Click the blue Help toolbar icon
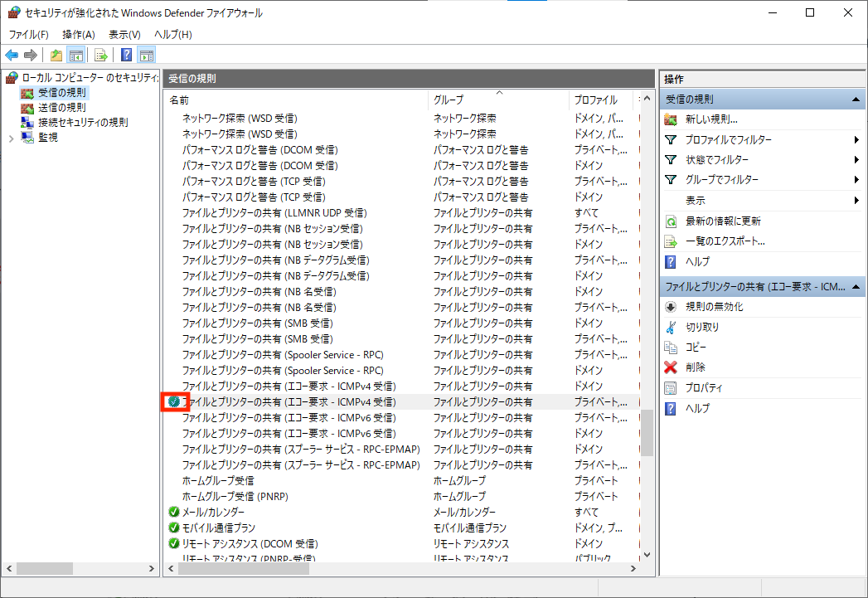Screen dimensions: 868x598 point(127,55)
